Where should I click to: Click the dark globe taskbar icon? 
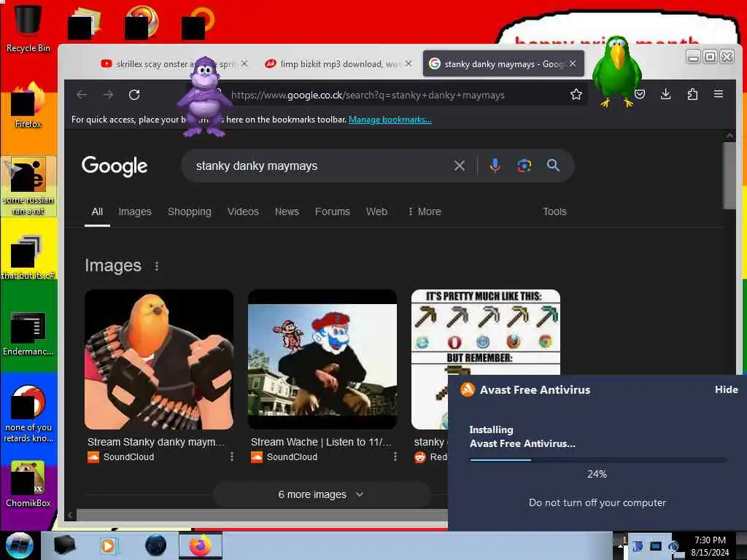(156, 545)
